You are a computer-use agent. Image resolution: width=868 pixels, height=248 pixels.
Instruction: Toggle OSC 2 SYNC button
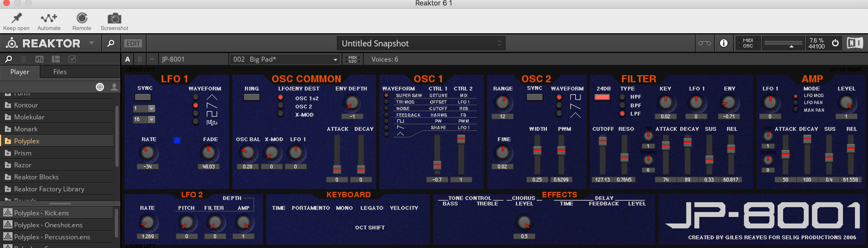[x=534, y=97]
